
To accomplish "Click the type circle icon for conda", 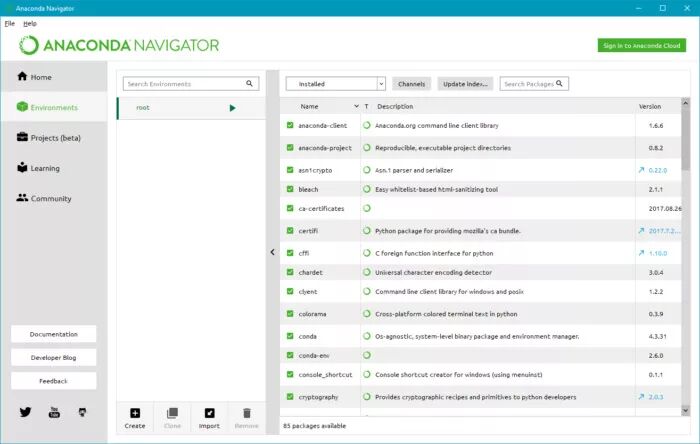I will point(367,336).
